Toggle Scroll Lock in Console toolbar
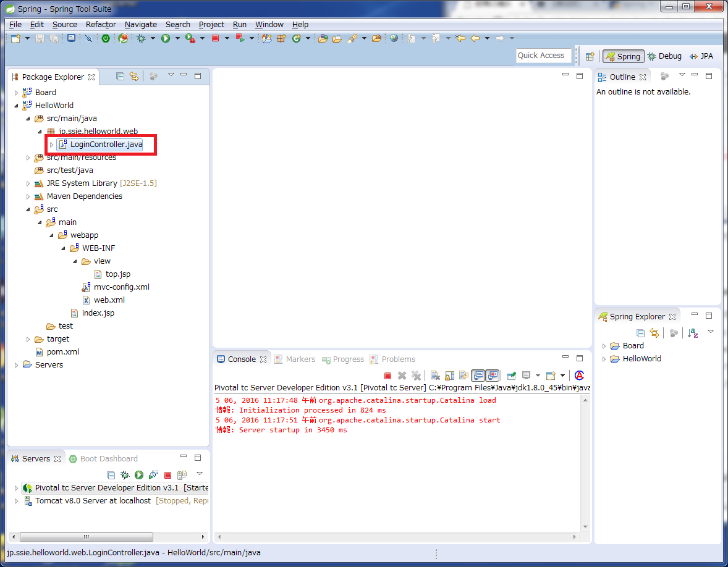The image size is (728, 567). (x=449, y=376)
